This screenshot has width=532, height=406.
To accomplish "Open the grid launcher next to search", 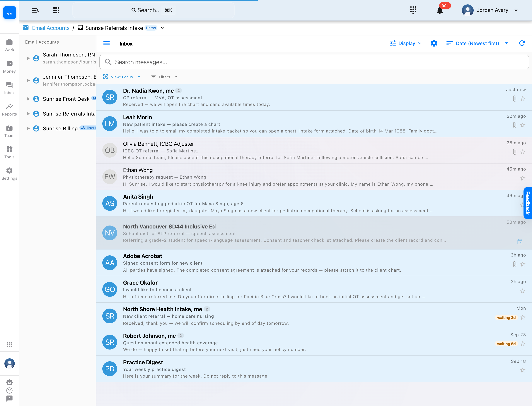I will pos(56,10).
